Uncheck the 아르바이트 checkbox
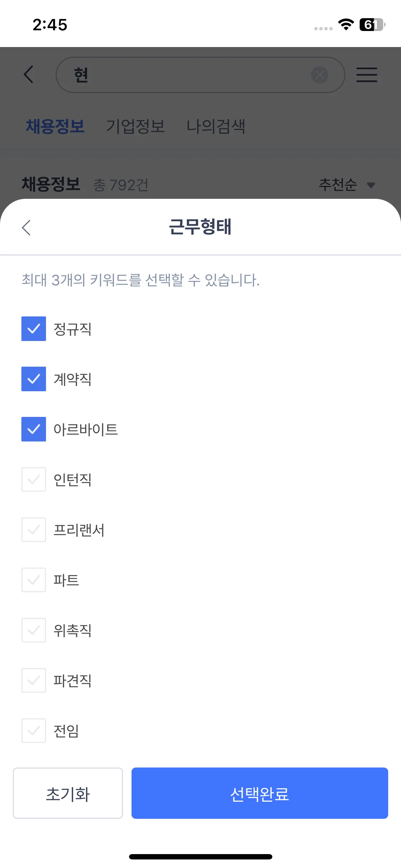 pos(34,429)
